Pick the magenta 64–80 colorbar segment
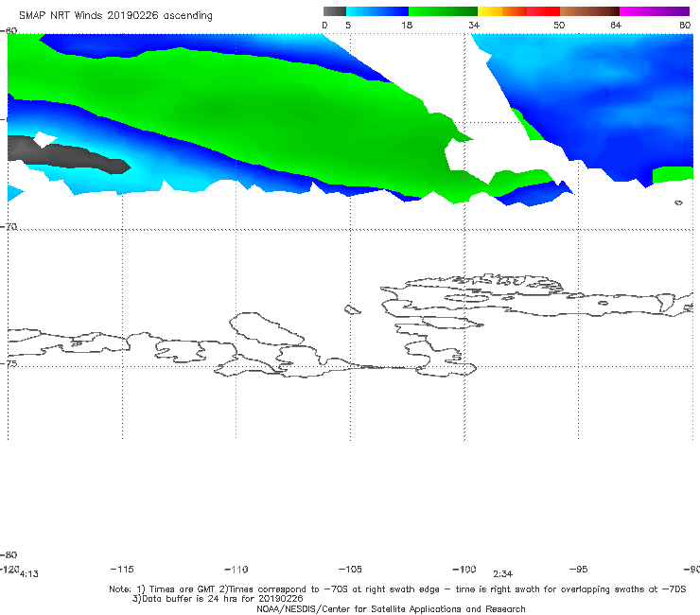The height and width of the screenshot is (615, 700). (x=655, y=11)
